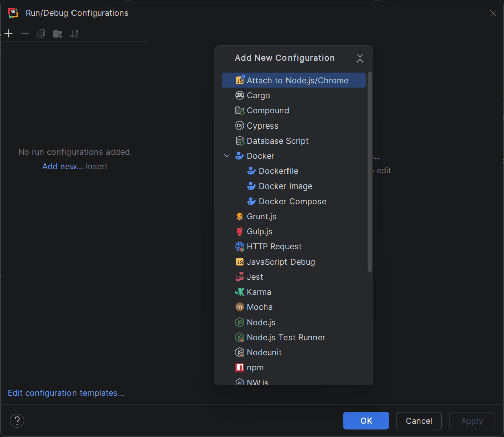Image resolution: width=504 pixels, height=437 pixels.
Task: Click the Sort Configurations alphabetically icon
Action: [75, 34]
